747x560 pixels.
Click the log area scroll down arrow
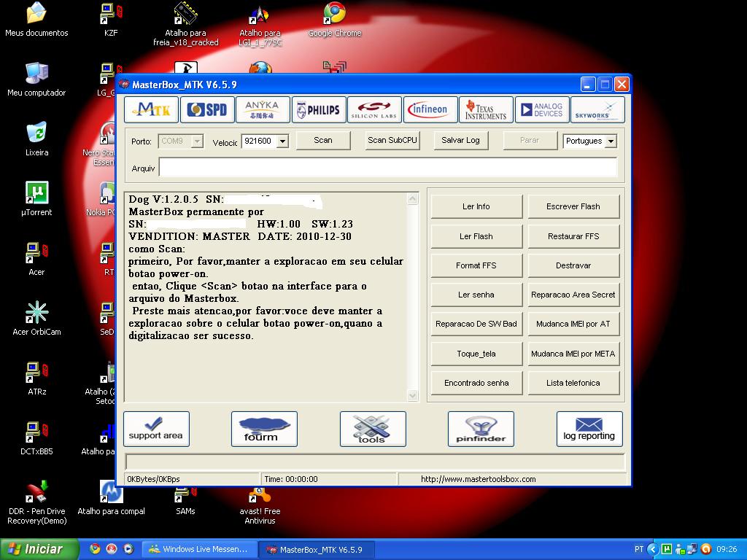click(x=412, y=395)
